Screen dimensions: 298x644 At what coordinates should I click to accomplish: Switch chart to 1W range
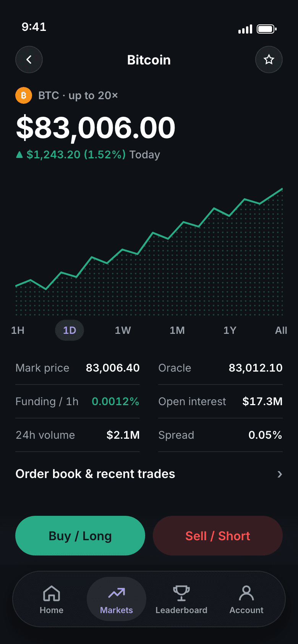(x=123, y=330)
